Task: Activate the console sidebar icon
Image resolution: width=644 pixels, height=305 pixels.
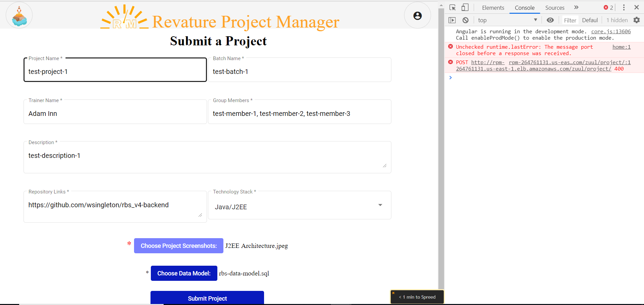Action: pyautogui.click(x=452, y=20)
